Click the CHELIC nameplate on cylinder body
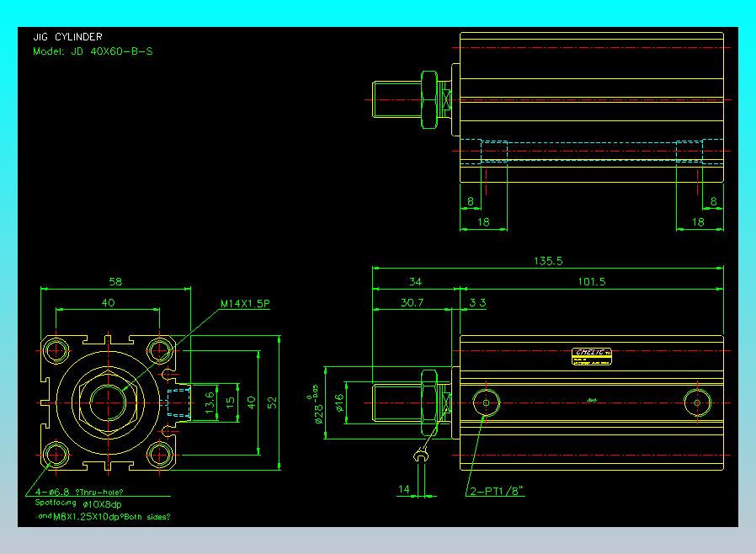This screenshot has width=756, height=554. [592, 356]
